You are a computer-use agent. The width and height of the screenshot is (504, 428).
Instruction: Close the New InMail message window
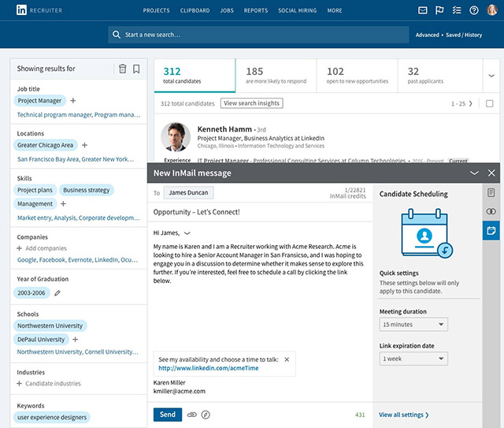pyautogui.click(x=491, y=173)
